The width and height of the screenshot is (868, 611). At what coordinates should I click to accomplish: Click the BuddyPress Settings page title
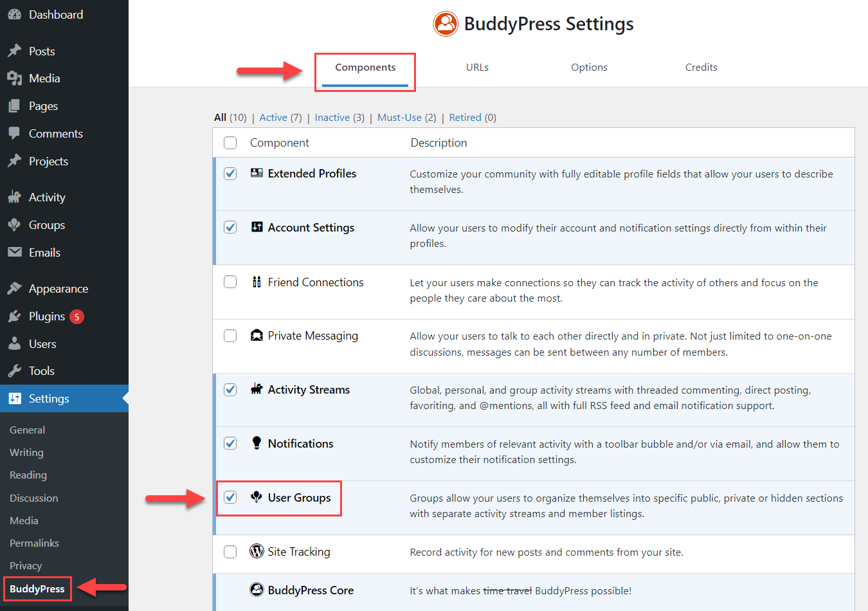coord(549,24)
